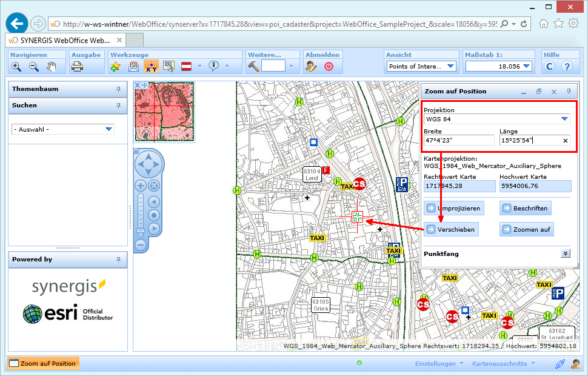Open the Einstellungen menu in the status bar
The image size is (588, 376).
pyautogui.click(x=436, y=363)
